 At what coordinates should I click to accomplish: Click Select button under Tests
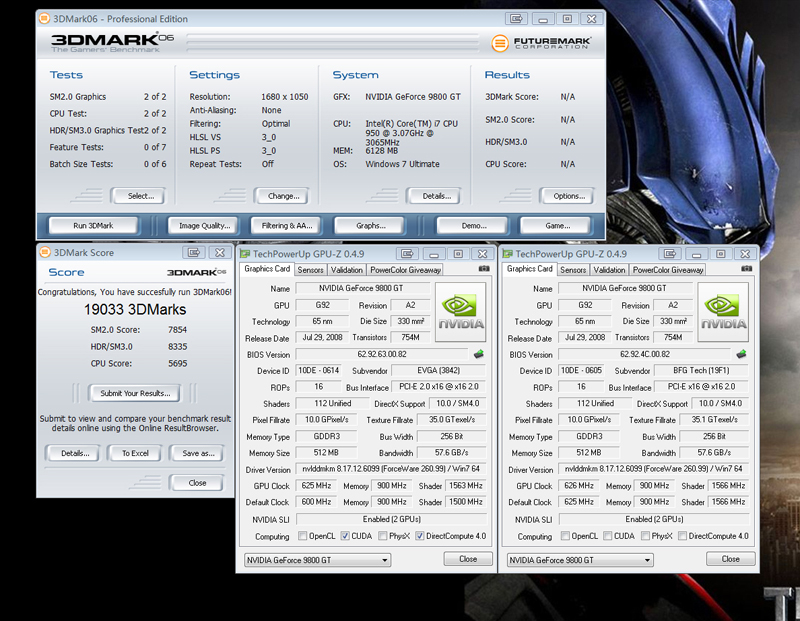(x=140, y=196)
